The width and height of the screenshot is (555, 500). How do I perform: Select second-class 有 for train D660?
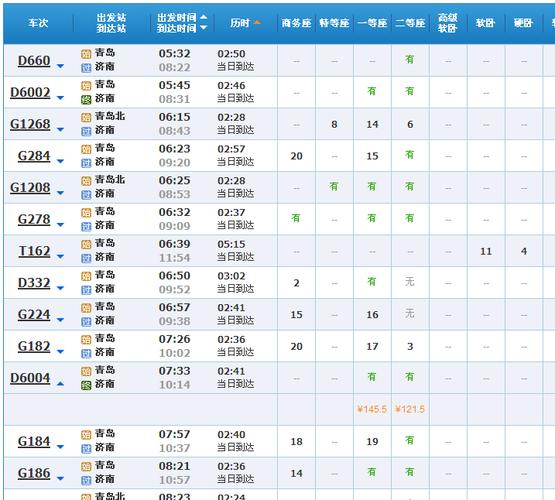coord(410,60)
